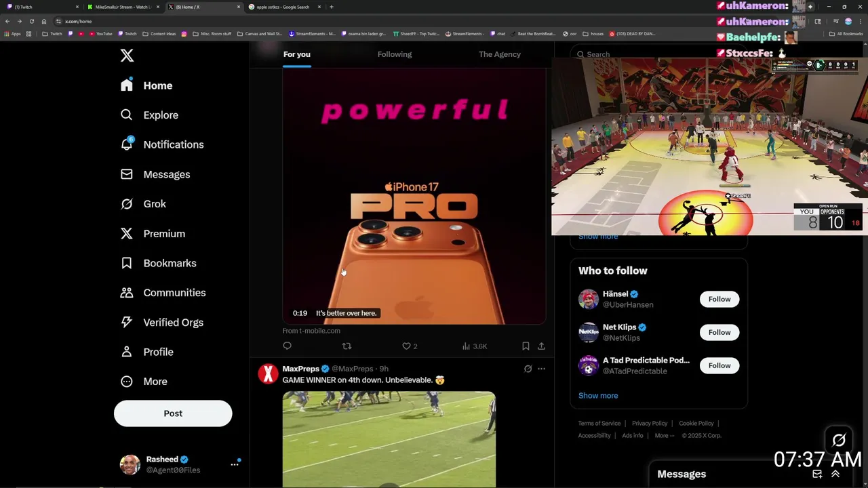
Task: Click the game stream overlay video
Action: pos(709,146)
